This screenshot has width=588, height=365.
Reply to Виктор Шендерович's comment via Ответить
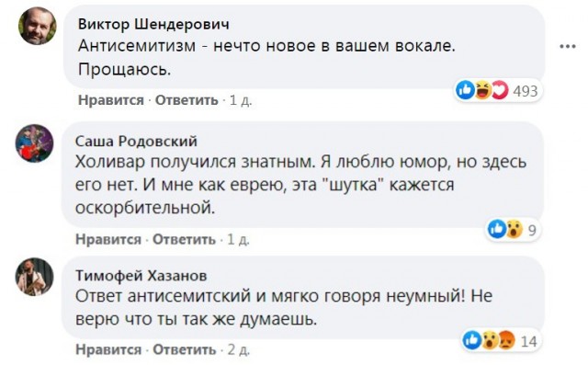(187, 100)
